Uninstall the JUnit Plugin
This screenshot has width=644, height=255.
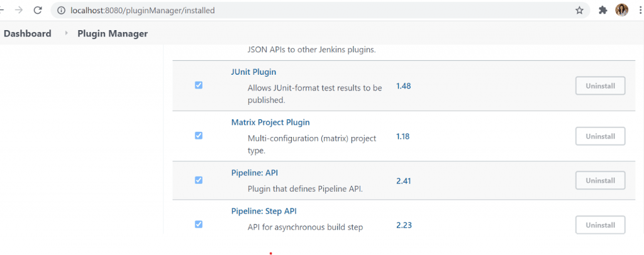pos(600,85)
